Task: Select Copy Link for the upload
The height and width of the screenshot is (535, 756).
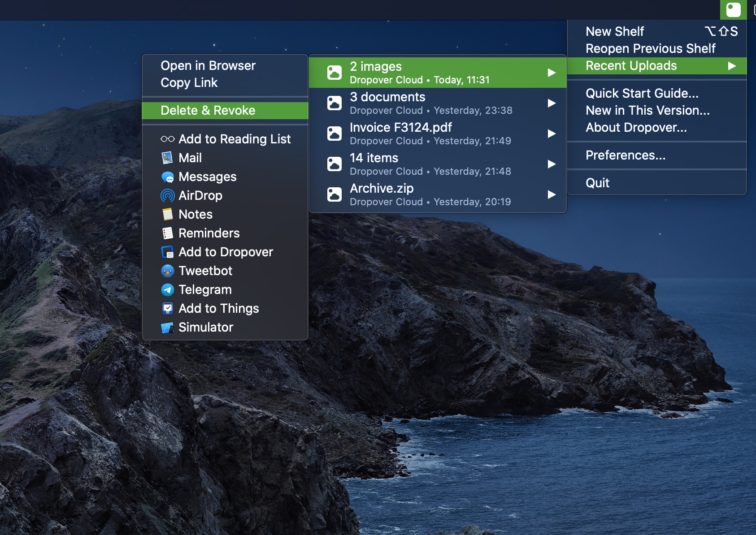Action: 225,82
